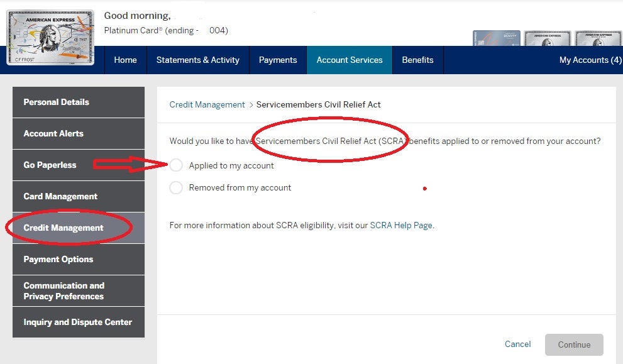
Task: Click the Platinum Card image
Action: pyautogui.click(x=50, y=37)
